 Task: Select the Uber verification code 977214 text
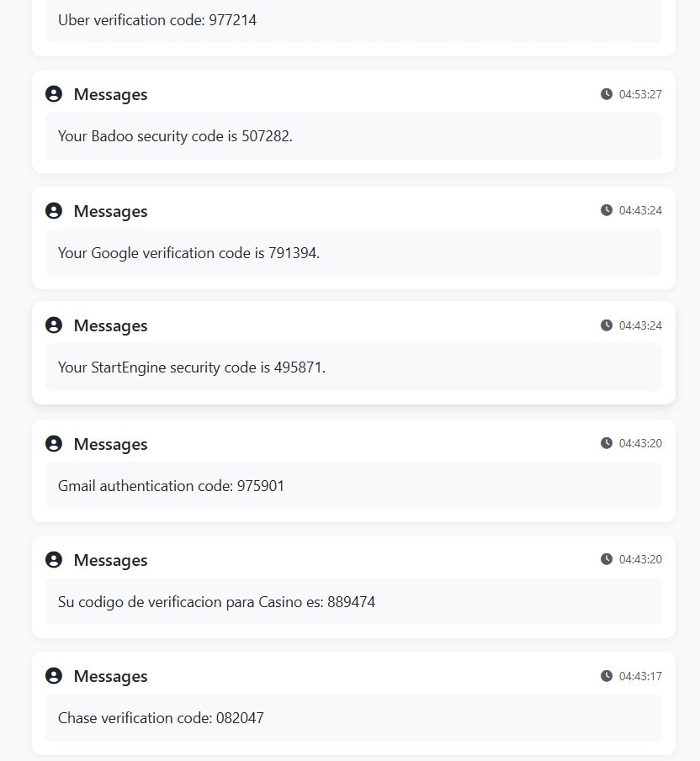157,20
